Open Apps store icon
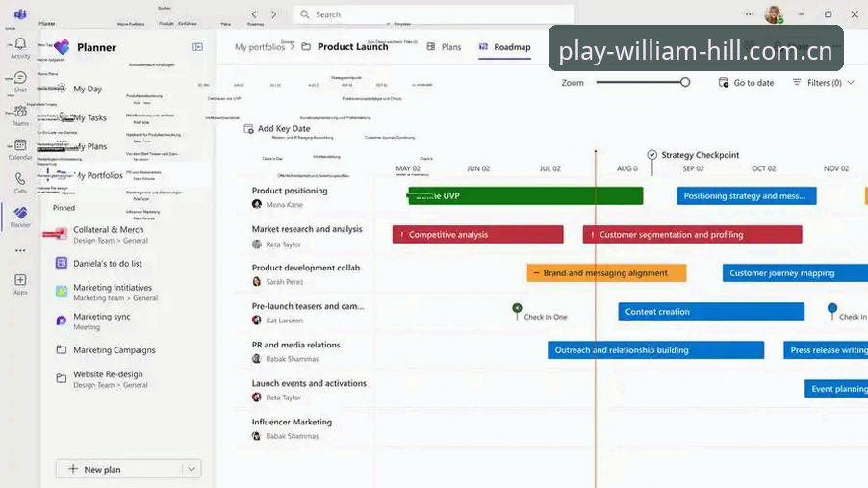This screenshot has height=488, width=868. 20,284
